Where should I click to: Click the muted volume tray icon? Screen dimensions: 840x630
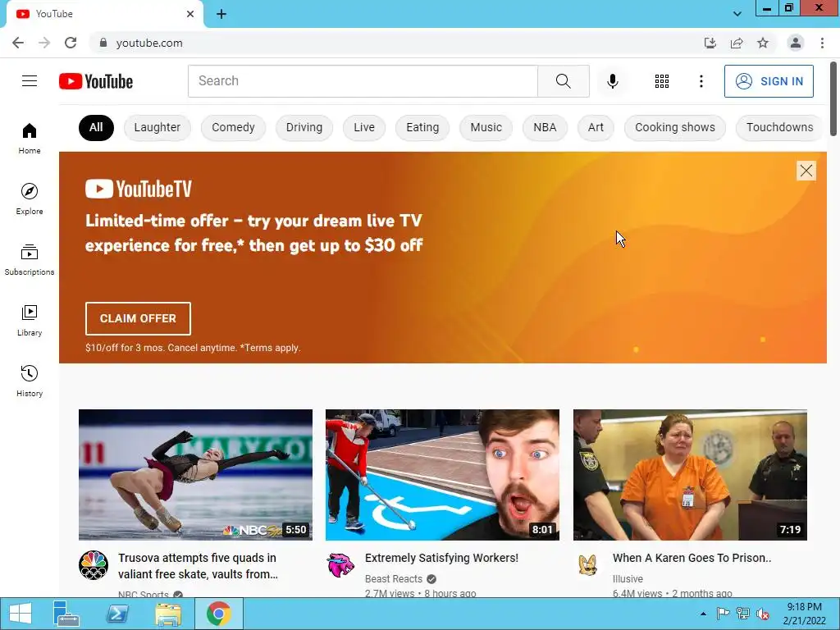point(762,614)
